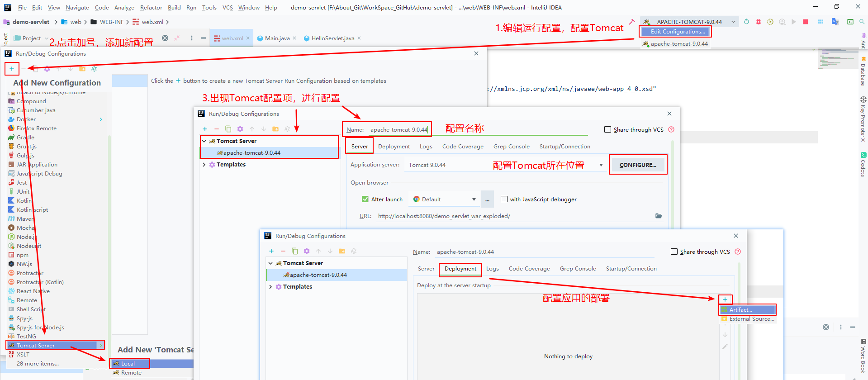The image size is (868, 380).
Task: Collapse Tomcat Server node in Deployment tab dialog
Action: 271,263
